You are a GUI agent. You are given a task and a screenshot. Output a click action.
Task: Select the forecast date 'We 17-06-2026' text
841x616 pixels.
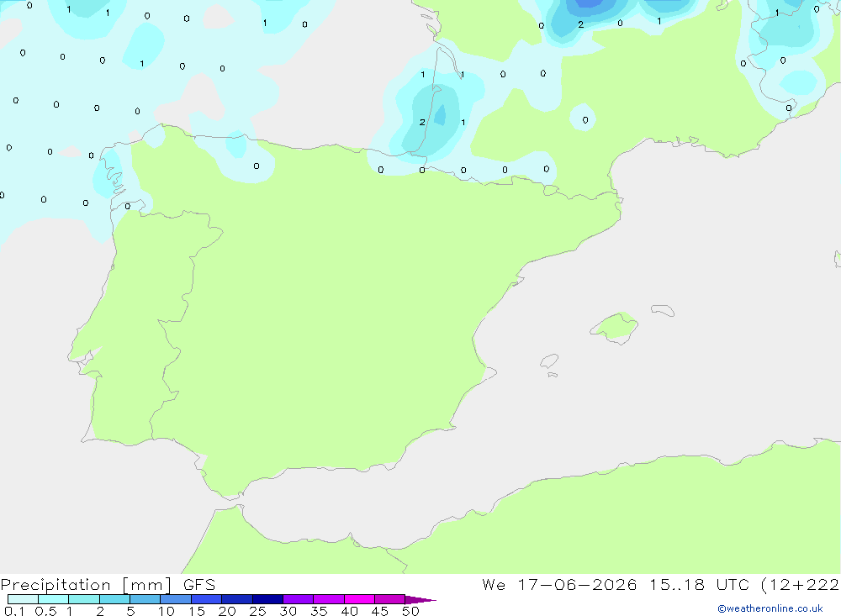coord(559,584)
